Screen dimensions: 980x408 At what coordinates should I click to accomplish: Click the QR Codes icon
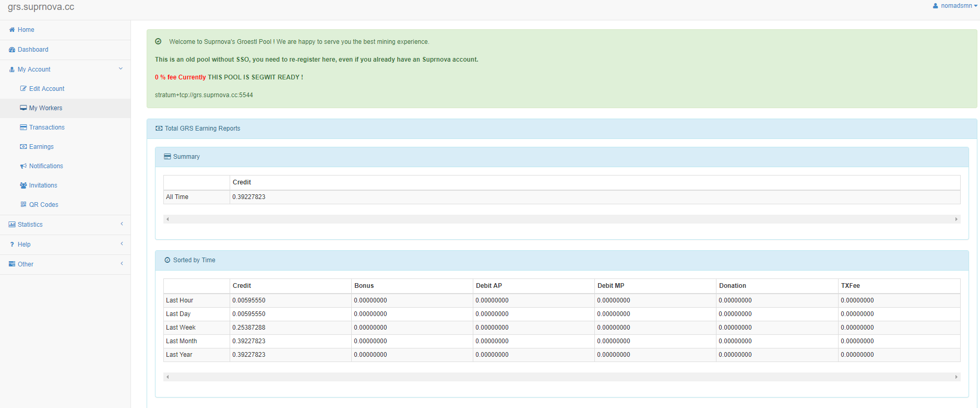(23, 205)
